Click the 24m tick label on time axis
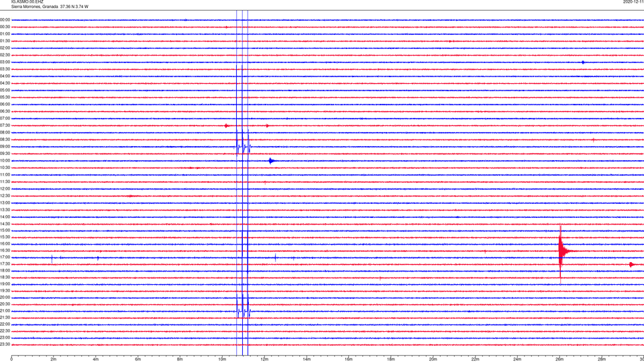Viewport: 644px width, 362px height. [517, 359]
